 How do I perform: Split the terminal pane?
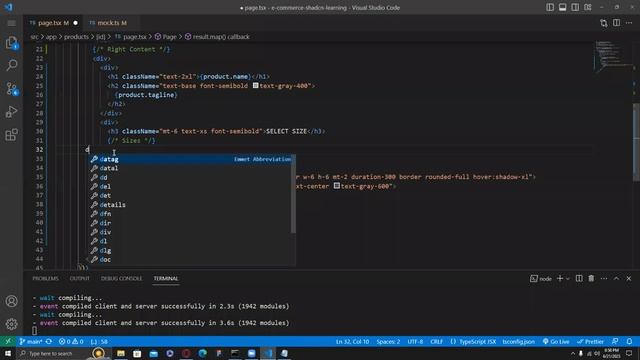[x=579, y=278]
